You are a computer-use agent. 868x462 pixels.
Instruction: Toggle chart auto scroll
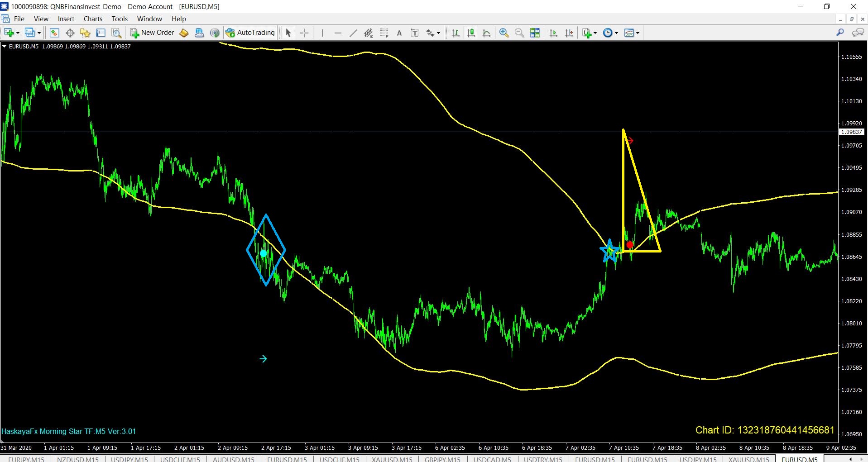coord(553,33)
